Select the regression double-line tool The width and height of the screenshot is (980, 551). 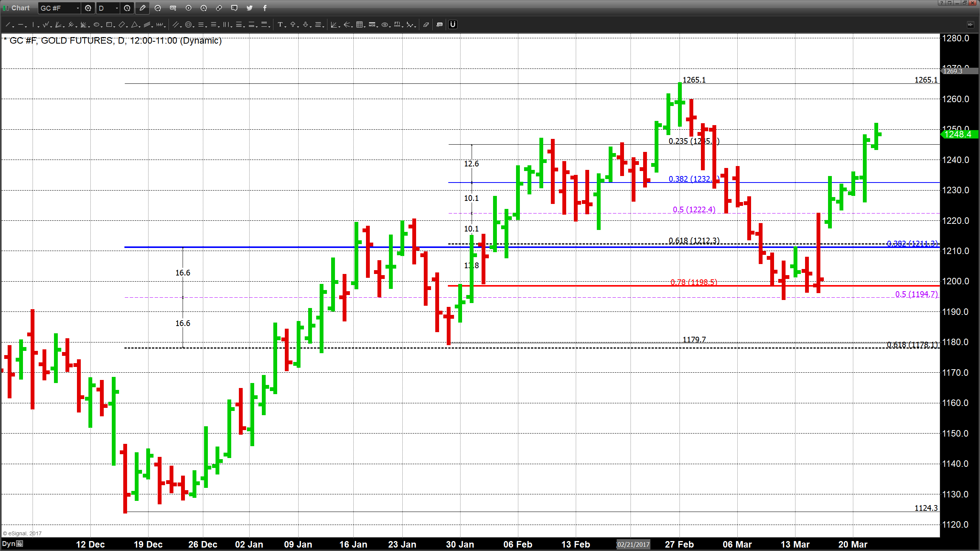(176, 25)
